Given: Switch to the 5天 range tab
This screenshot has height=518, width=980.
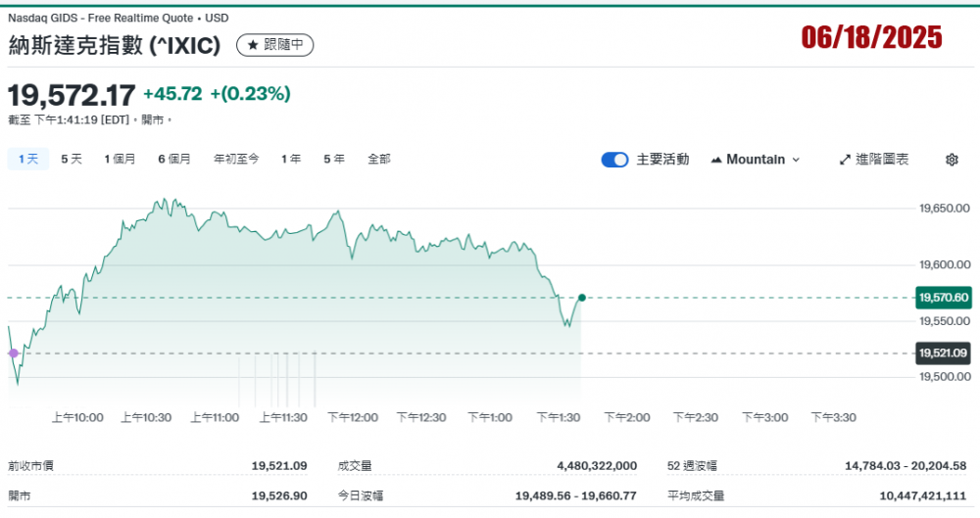Looking at the screenshot, I should click(72, 159).
